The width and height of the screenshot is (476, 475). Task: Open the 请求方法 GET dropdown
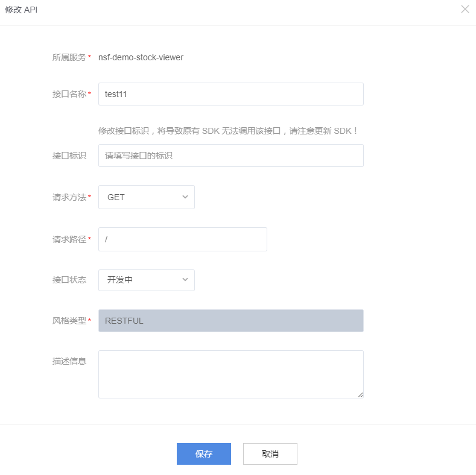pos(146,197)
